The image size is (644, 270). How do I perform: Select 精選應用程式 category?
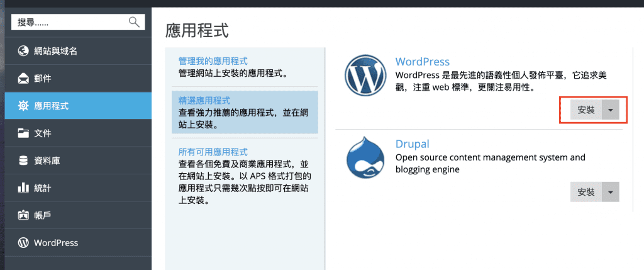click(x=245, y=112)
